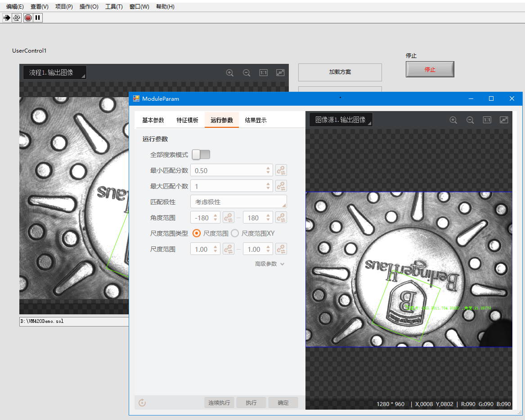Open the 操作(O) menu
The height and width of the screenshot is (420, 525).
pyautogui.click(x=89, y=7)
